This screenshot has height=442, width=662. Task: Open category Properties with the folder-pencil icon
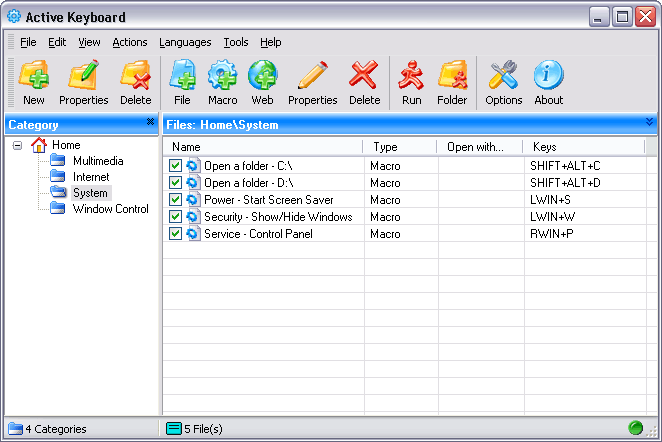pyautogui.click(x=84, y=75)
